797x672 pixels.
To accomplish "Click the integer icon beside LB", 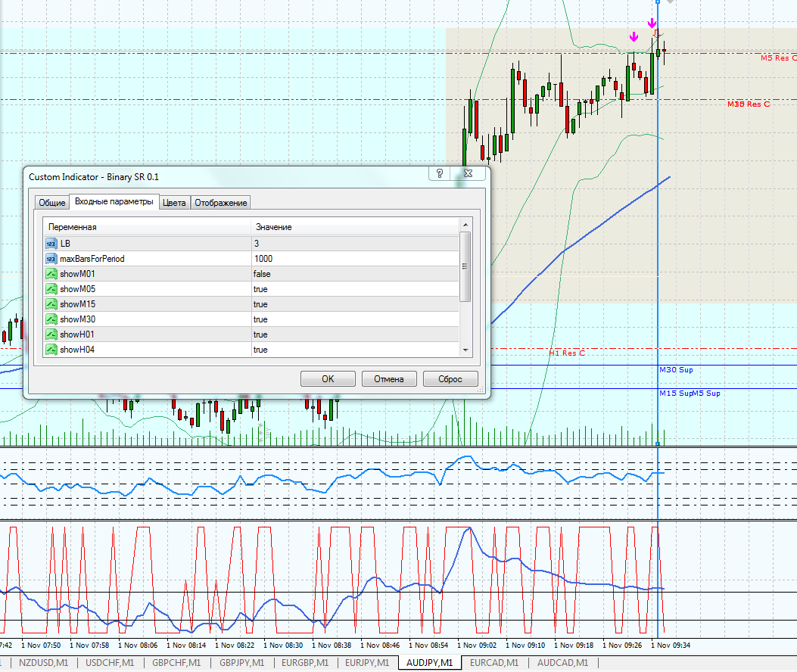I will (x=51, y=244).
